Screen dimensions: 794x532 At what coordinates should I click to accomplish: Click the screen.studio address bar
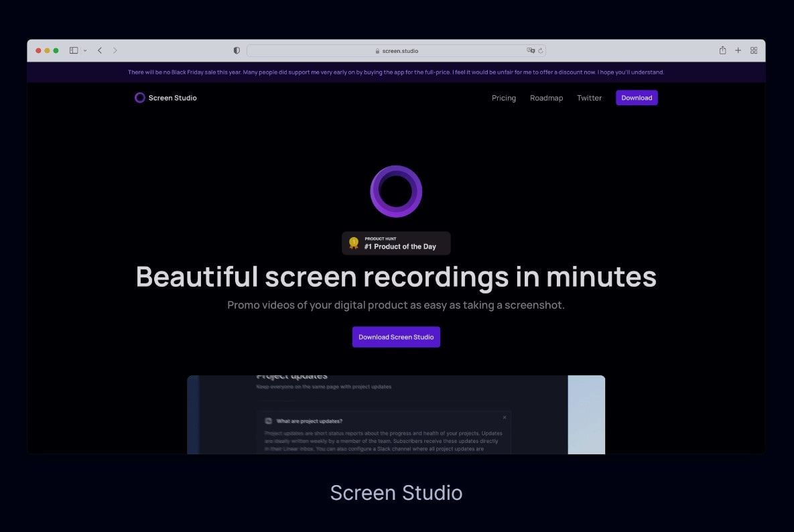point(396,51)
